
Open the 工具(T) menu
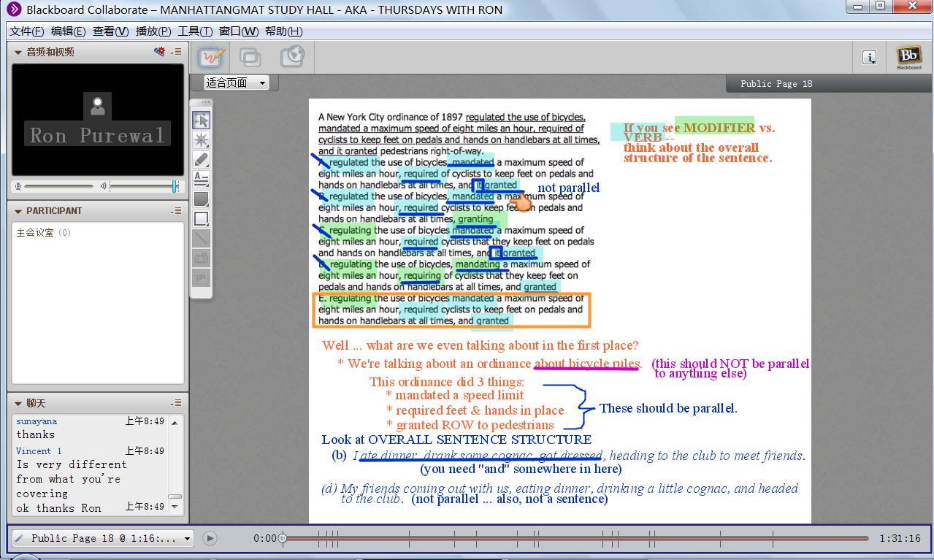[195, 31]
